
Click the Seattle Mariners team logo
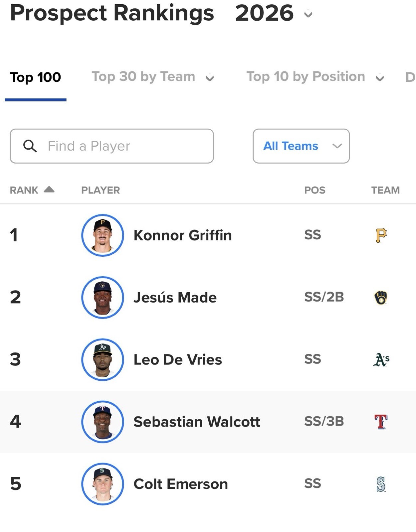[381, 484]
